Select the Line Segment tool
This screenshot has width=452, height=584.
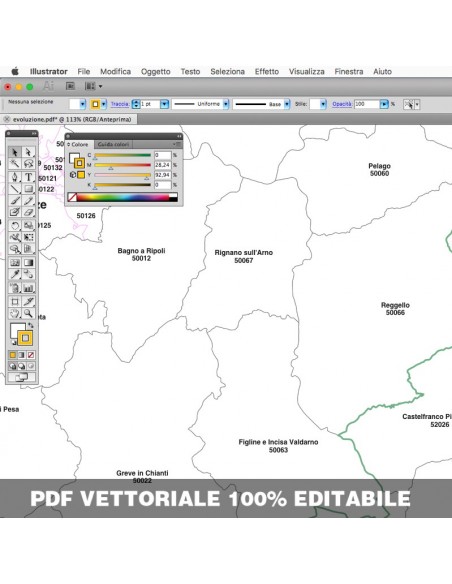(15, 188)
